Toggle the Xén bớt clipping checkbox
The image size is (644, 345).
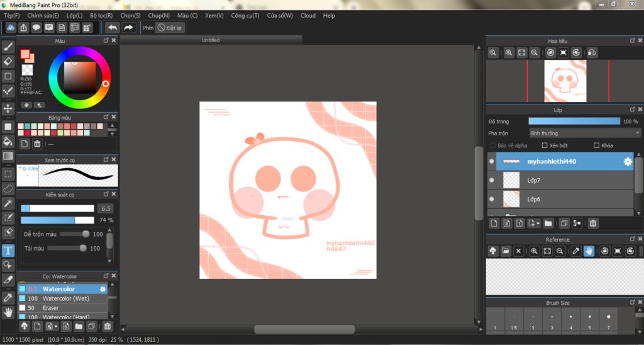tap(545, 145)
